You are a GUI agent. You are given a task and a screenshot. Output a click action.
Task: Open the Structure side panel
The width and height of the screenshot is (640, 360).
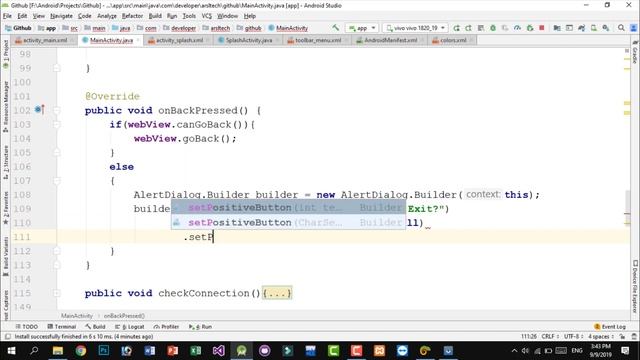pyautogui.click(x=6, y=163)
